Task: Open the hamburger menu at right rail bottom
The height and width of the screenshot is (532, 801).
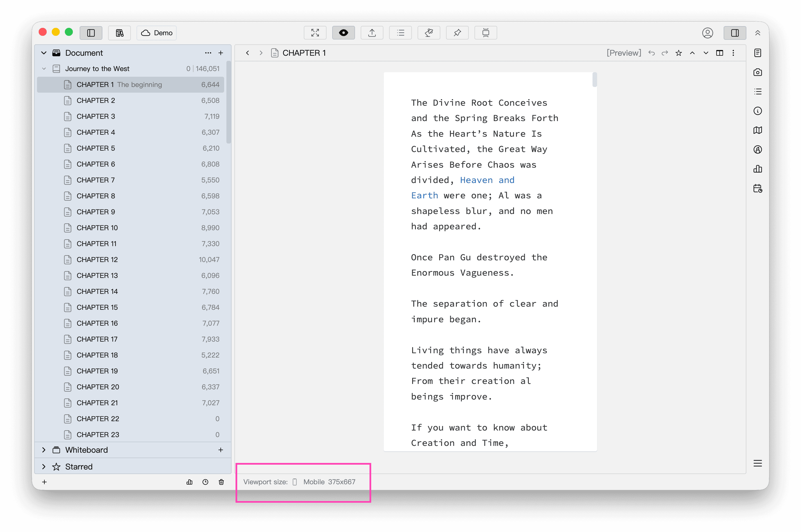Action: pyautogui.click(x=757, y=464)
